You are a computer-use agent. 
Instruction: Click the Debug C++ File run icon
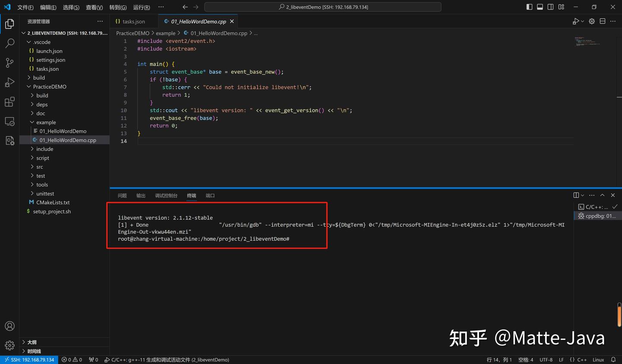[576, 21]
